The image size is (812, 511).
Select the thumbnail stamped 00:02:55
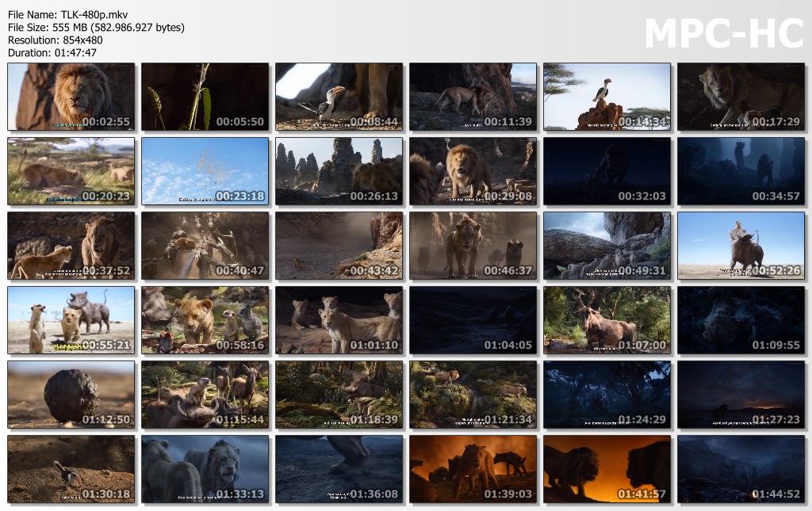[71, 97]
